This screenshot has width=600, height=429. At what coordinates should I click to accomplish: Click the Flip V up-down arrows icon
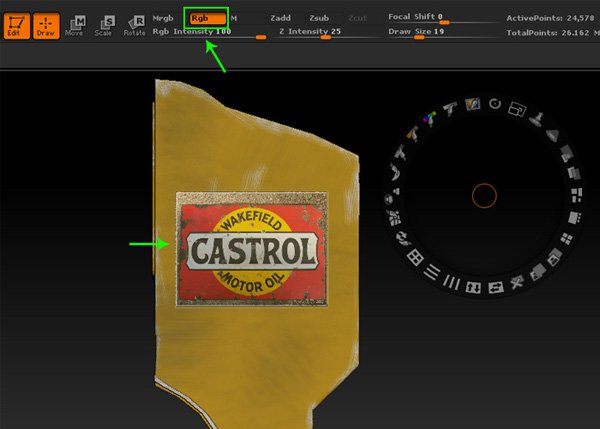tap(473, 287)
